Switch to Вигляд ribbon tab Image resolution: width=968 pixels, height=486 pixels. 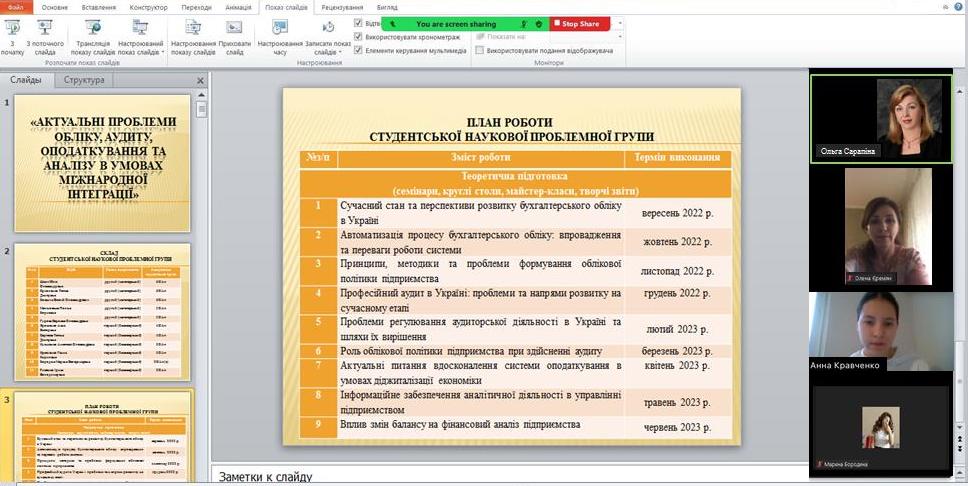point(386,7)
